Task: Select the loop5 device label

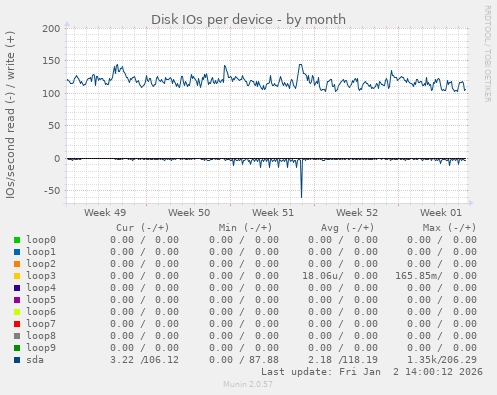Action: pyautogui.click(x=41, y=300)
